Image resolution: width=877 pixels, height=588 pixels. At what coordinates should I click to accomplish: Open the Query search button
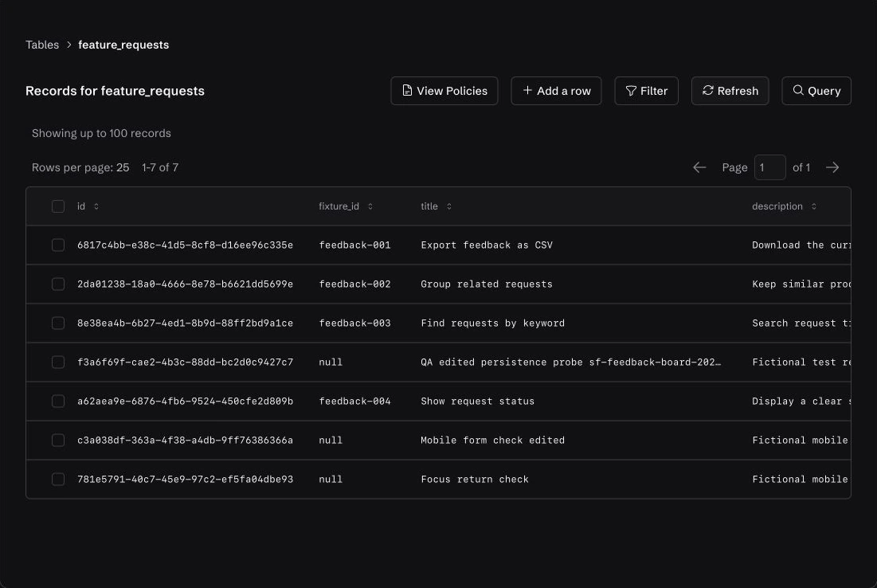pyautogui.click(x=816, y=91)
